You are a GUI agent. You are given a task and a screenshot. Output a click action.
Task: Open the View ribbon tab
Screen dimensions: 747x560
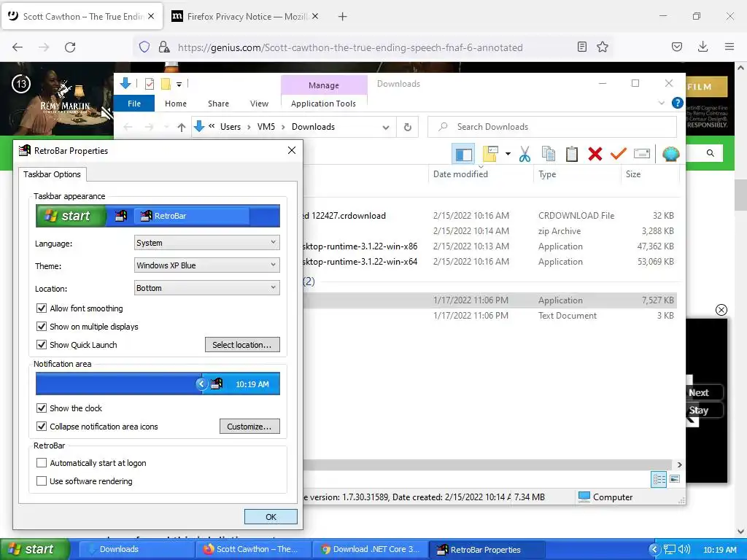coord(259,104)
